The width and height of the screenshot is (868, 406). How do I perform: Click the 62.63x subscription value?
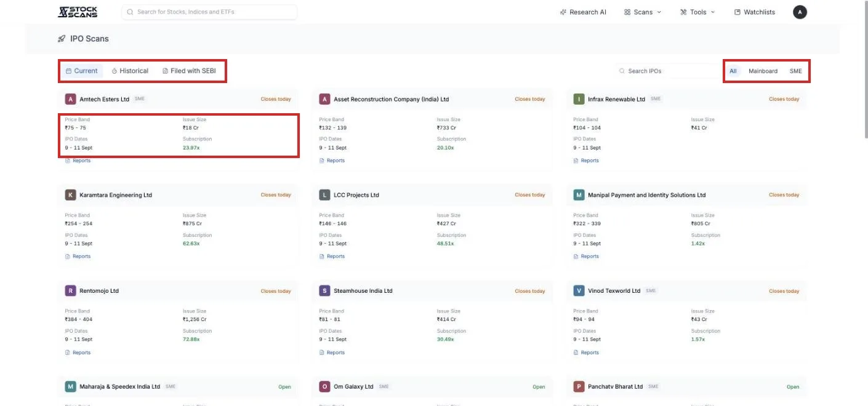click(191, 244)
